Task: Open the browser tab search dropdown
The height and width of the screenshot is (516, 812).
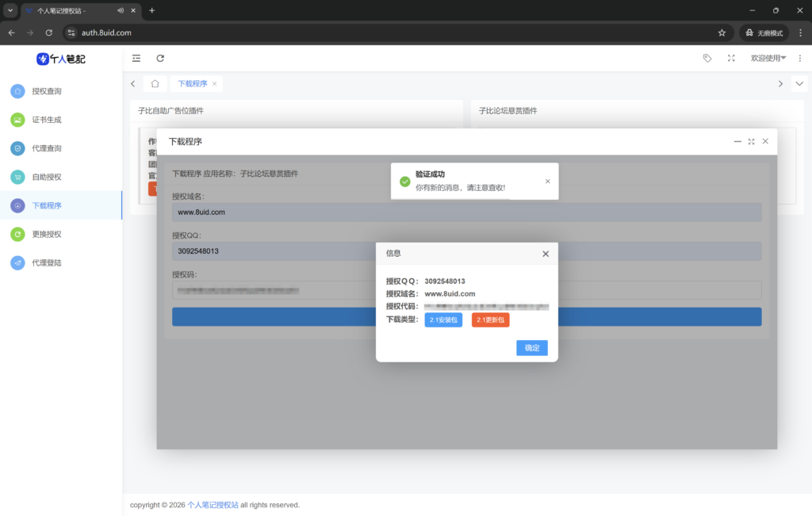Action: (10, 10)
